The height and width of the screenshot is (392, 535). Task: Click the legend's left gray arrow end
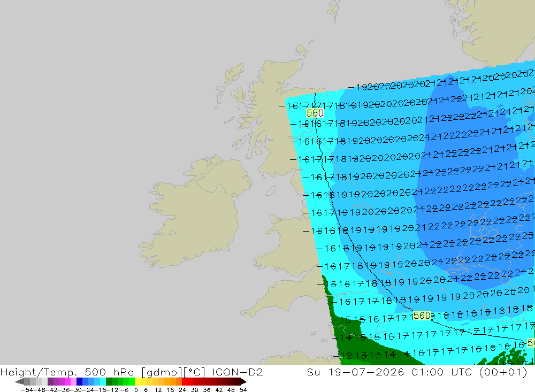click(19, 381)
